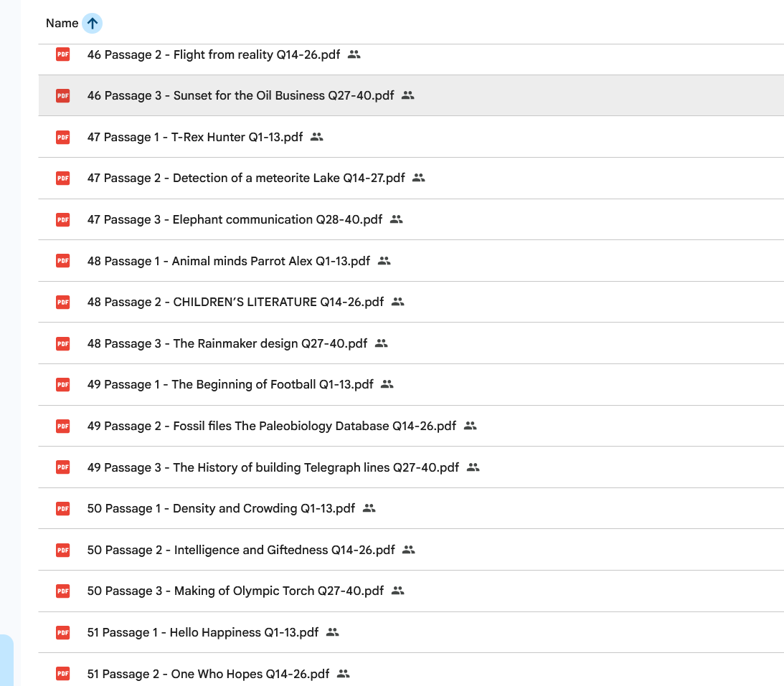The height and width of the screenshot is (686, 784).
Task: Click PDF icon of The Rainmaker design file
Action: [x=63, y=343]
